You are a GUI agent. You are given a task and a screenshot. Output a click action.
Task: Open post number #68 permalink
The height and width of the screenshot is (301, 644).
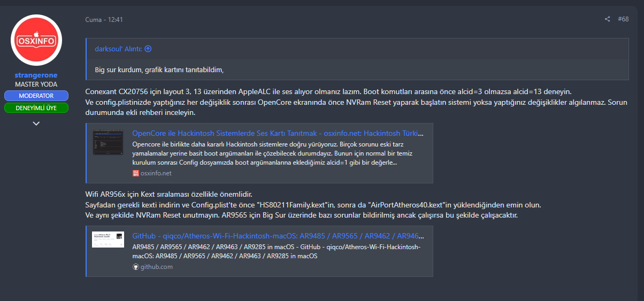coord(623,19)
